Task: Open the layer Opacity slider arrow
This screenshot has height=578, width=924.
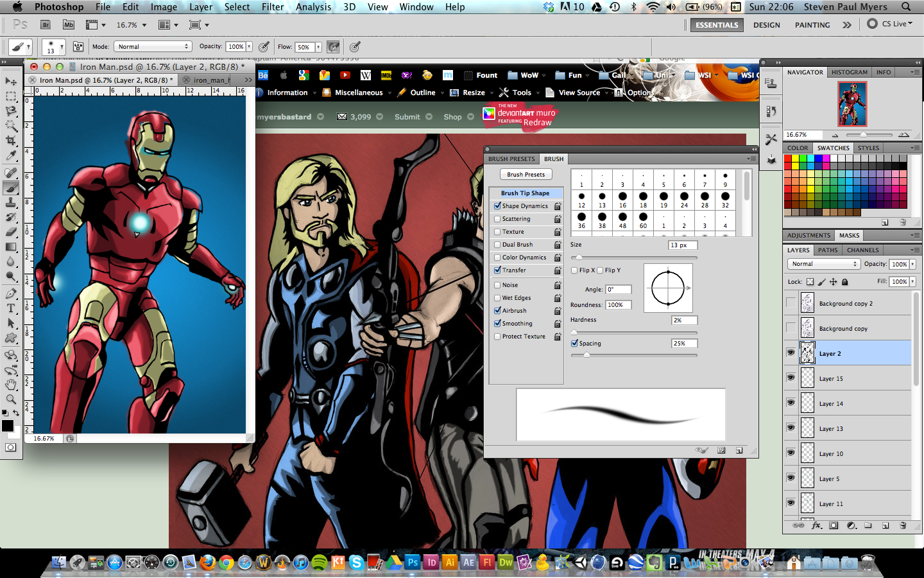Action: click(912, 264)
